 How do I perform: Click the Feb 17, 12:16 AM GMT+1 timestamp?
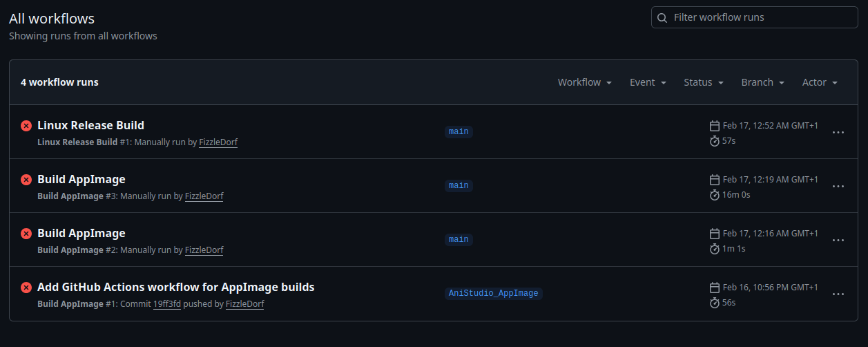click(770, 234)
